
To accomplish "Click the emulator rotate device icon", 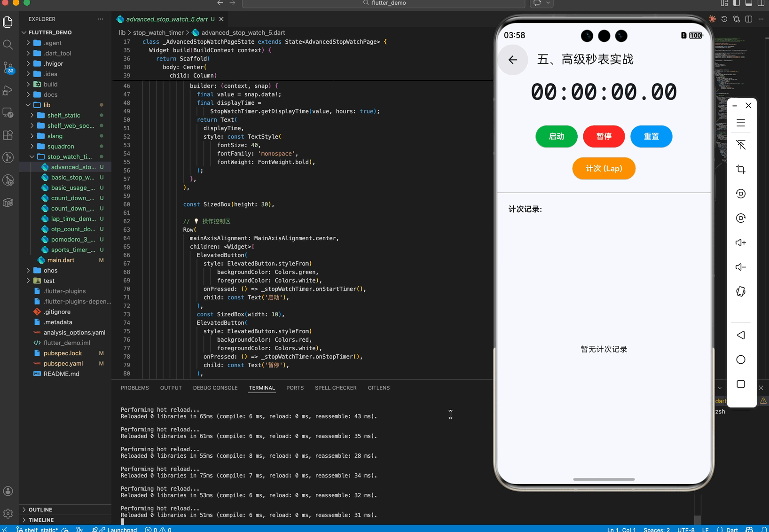I will 741,291.
